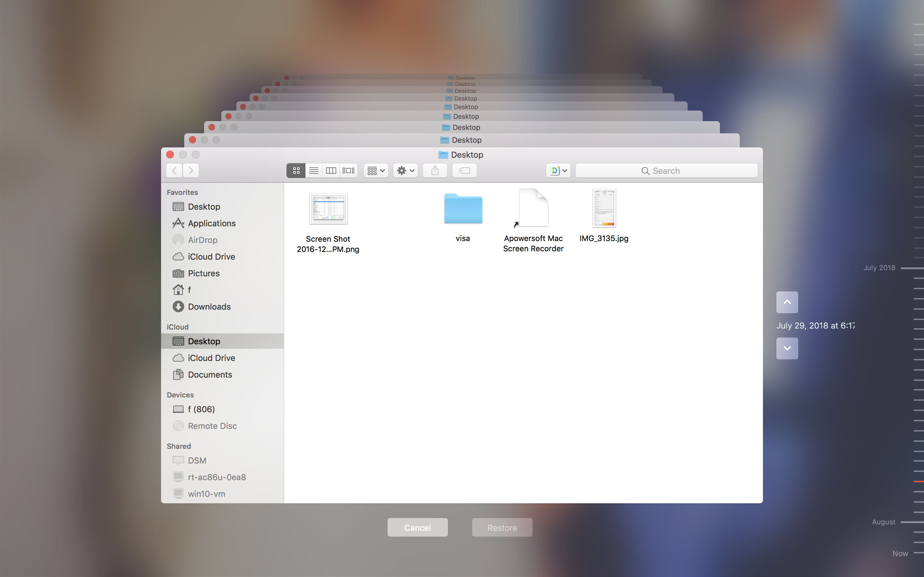Switch to column view mode
The image size is (924, 577).
pos(331,171)
